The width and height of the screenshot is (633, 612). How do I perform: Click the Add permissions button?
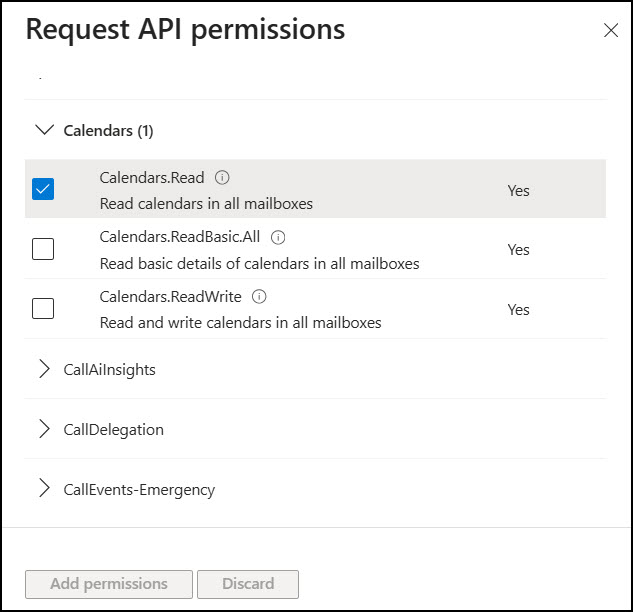[108, 584]
